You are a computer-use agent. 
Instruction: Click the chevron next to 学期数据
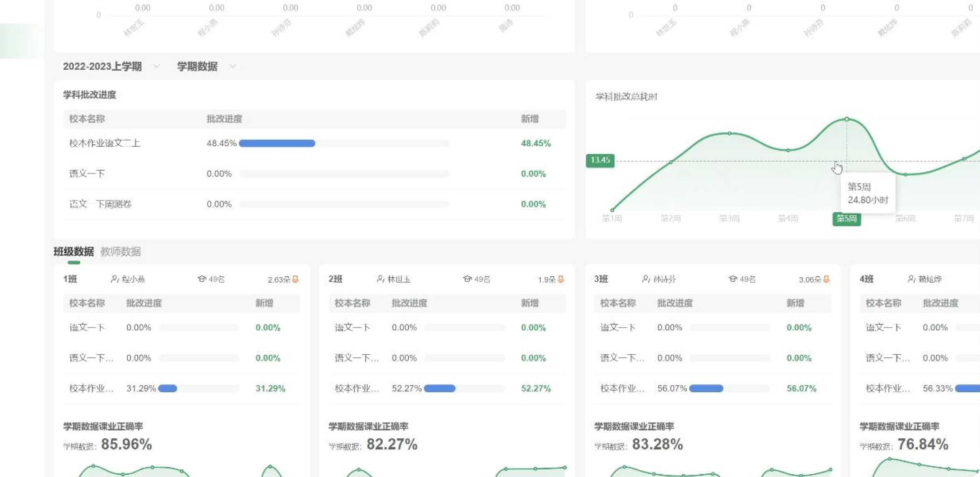pyautogui.click(x=233, y=66)
